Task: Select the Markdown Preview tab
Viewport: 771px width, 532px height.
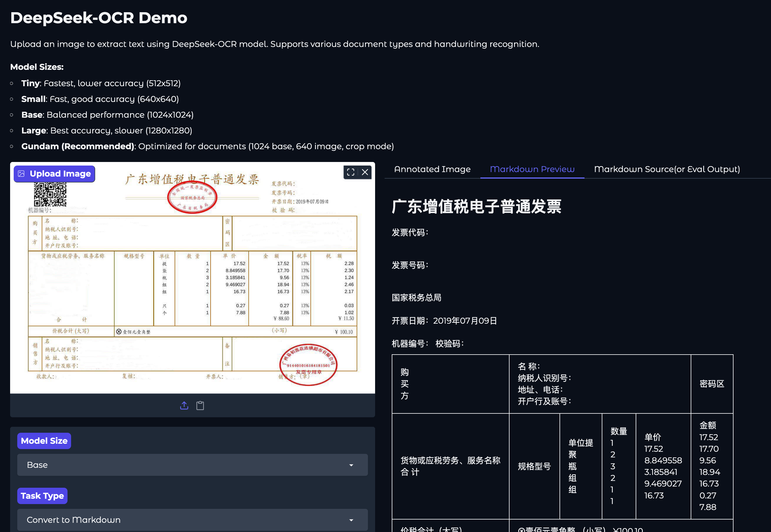Action: (532, 169)
